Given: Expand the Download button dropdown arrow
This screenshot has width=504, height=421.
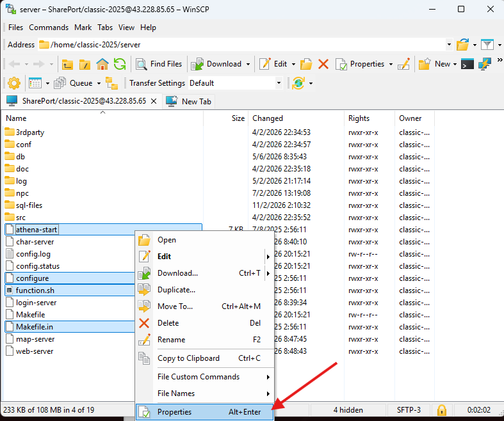Looking at the screenshot, I should click(x=248, y=64).
